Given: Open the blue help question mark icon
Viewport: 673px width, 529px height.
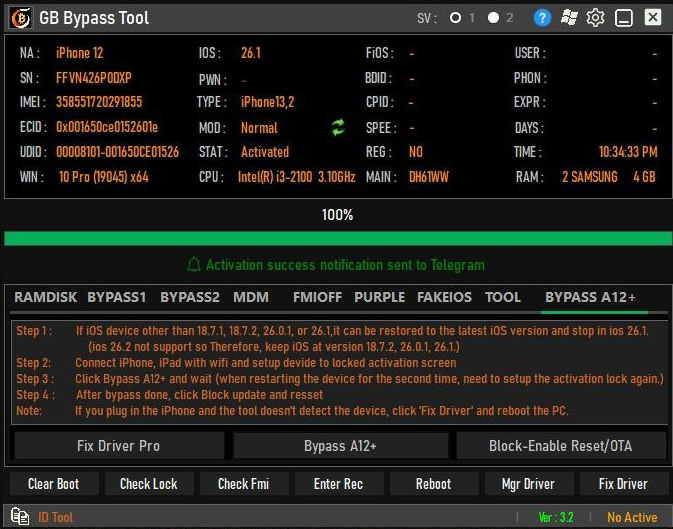Looking at the screenshot, I should pyautogui.click(x=542, y=18).
